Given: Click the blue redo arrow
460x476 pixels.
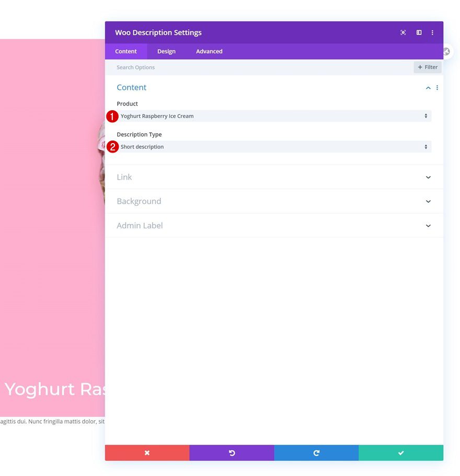Looking at the screenshot, I should click(x=316, y=452).
